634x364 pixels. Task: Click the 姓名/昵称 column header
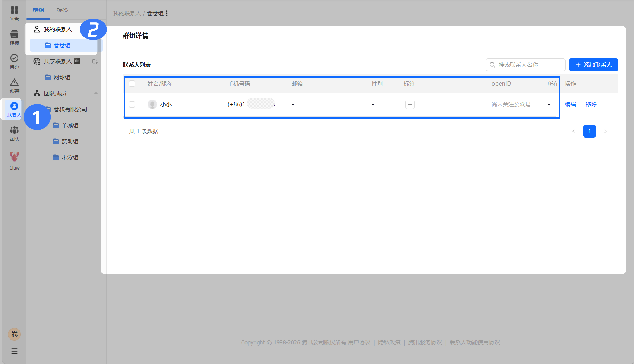pos(160,84)
